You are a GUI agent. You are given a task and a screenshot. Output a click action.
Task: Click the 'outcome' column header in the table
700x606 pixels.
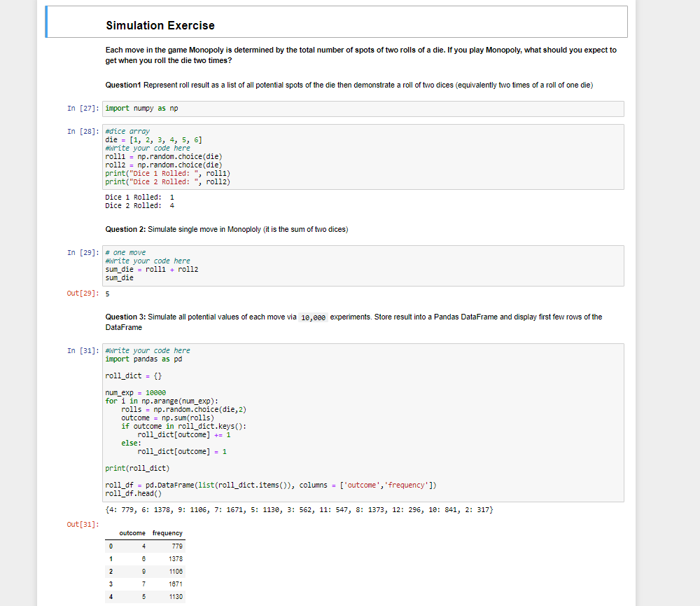(x=132, y=533)
